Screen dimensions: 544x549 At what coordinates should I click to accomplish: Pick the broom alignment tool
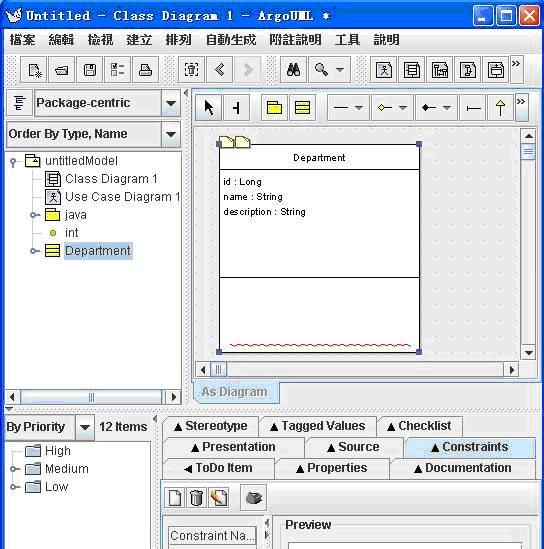click(x=237, y=107)
